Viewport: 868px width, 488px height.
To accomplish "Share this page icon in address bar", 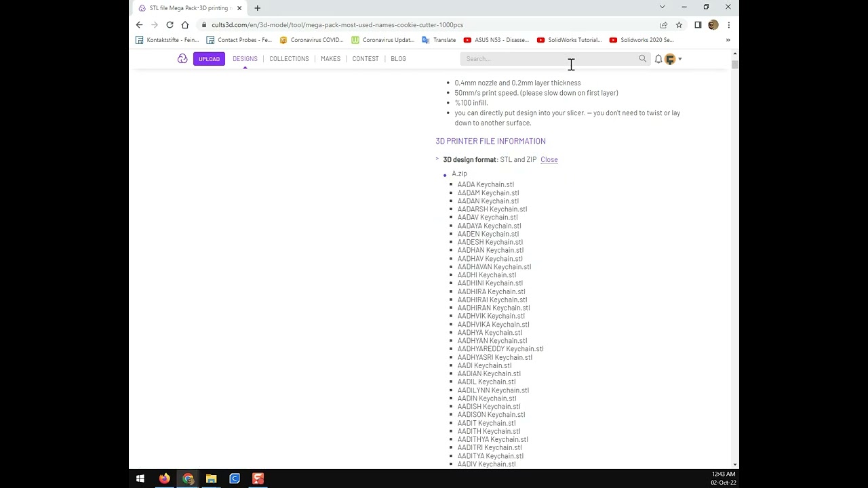I will (x=664, y=25).
